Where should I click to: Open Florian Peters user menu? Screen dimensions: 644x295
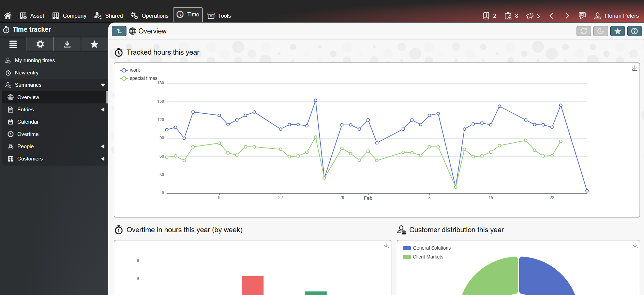pos(616,16)
